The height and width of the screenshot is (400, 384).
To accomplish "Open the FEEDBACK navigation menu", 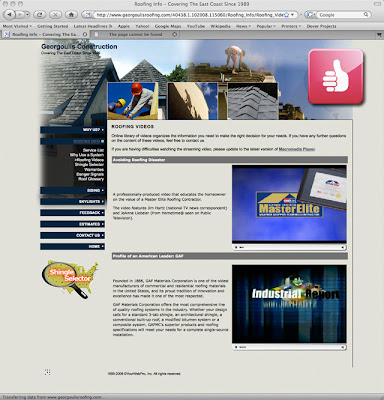I will click(73, 213).
